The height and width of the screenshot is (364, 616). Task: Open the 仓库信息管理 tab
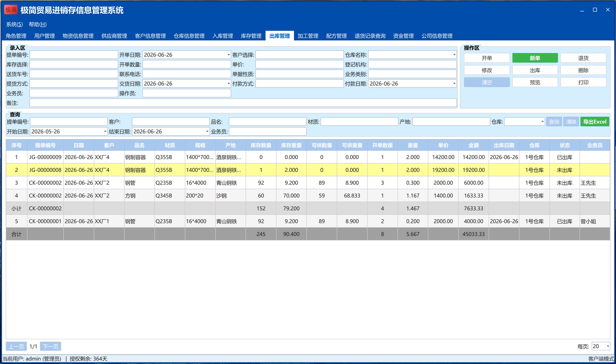189,36
